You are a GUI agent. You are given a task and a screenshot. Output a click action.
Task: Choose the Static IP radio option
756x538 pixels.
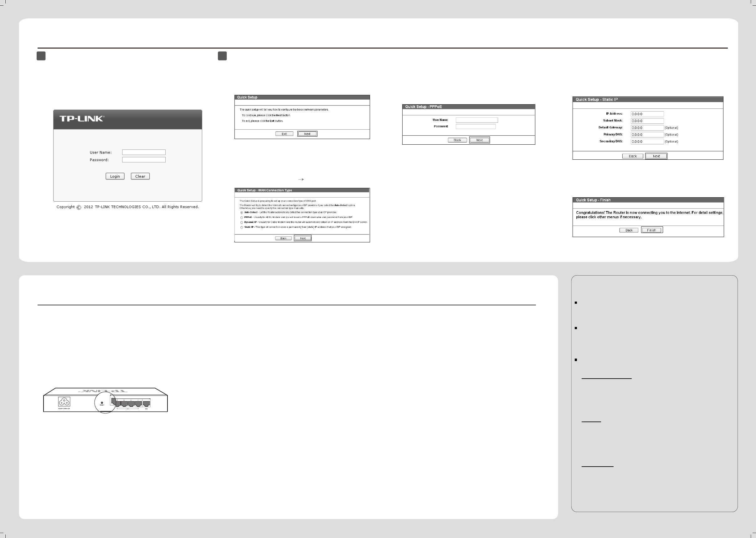click(x=242, y=227)
